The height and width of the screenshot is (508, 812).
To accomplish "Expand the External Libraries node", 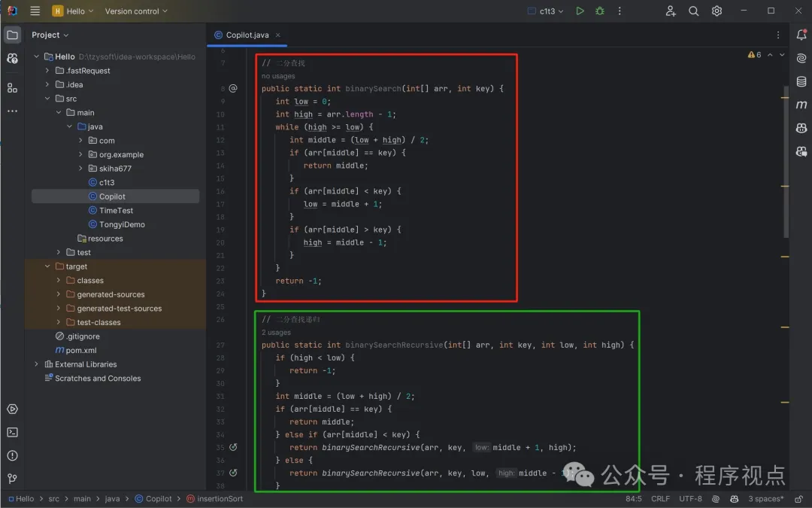I will [36, 364].
